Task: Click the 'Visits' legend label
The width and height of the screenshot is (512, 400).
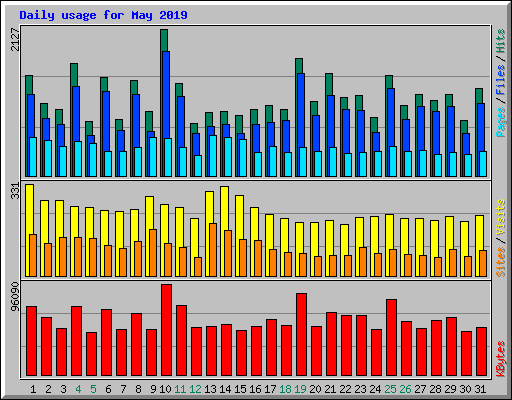Action: coord(501,217)
